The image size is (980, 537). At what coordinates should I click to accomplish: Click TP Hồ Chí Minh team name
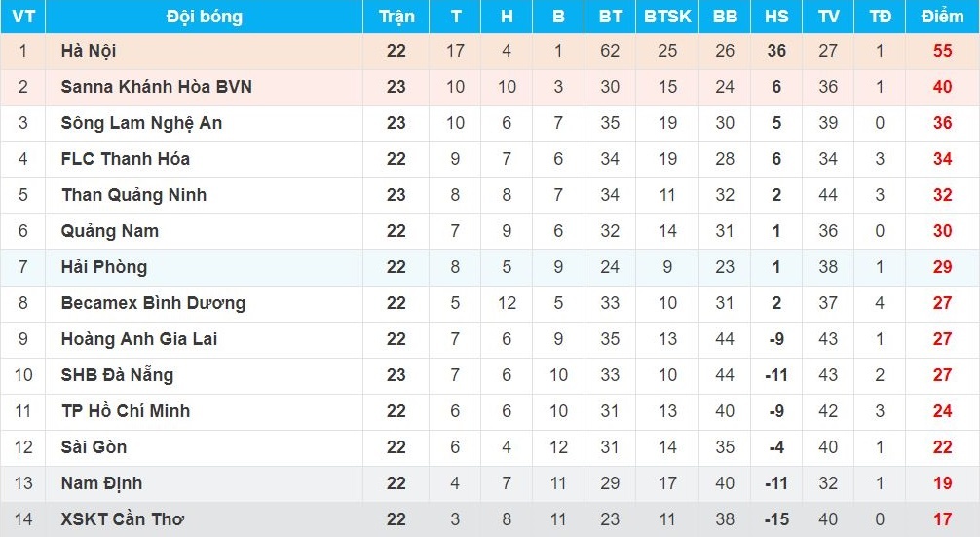(126, 411)
